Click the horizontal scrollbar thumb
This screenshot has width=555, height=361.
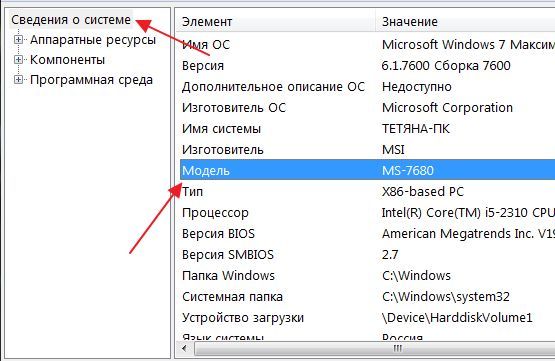coord(375,349)
